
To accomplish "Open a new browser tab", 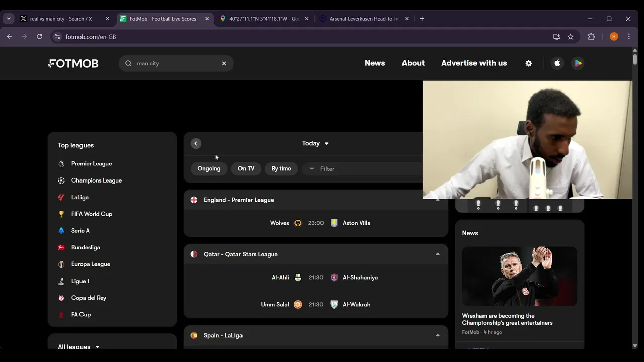I will click(x=422, y=19).
